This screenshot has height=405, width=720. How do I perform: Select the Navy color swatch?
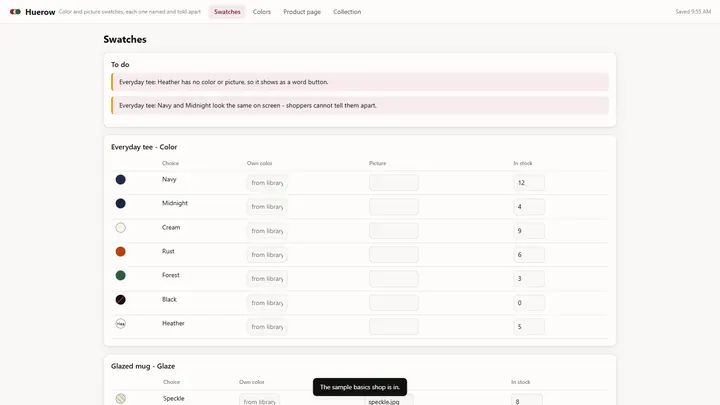(x=120, y=180)
